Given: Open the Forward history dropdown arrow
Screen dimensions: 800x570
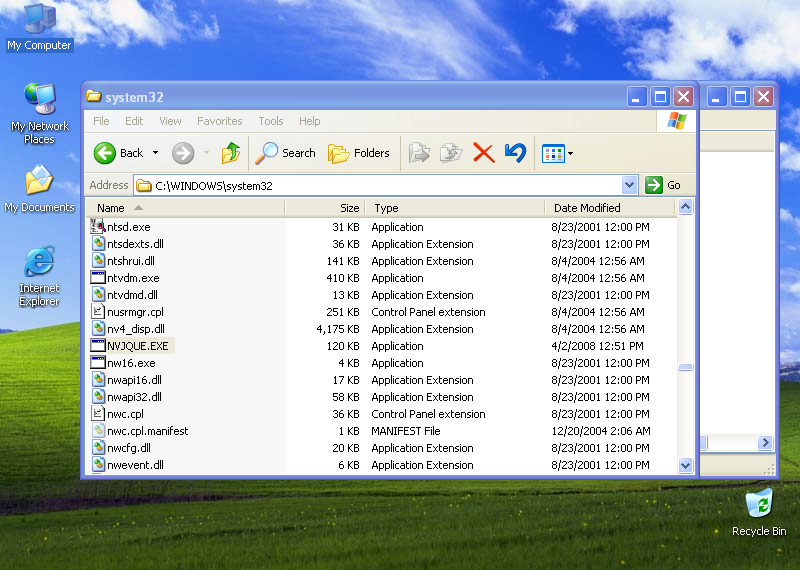Looking at the screenshot, I should point(206,153).
